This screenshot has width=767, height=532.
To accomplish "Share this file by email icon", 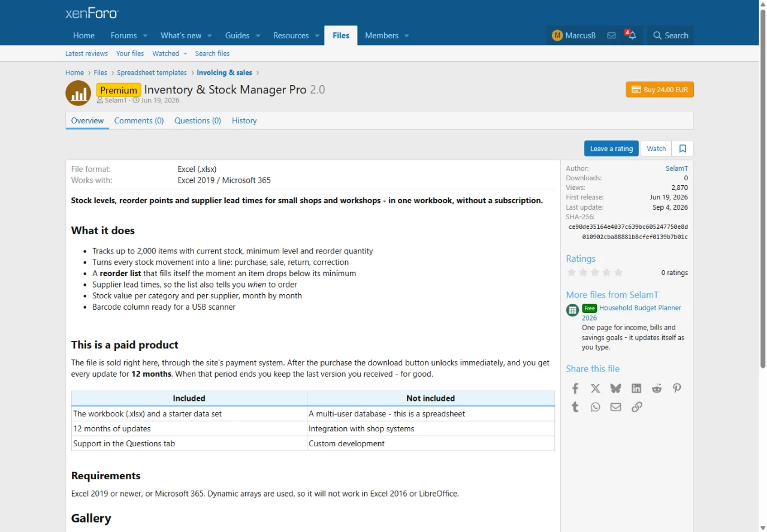I will pos(615,407).
